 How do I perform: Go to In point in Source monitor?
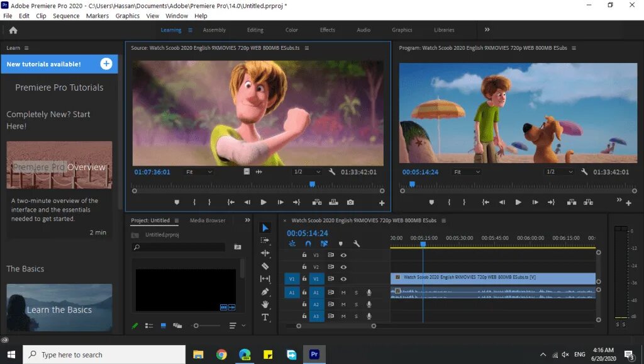[x=231, y=202]
